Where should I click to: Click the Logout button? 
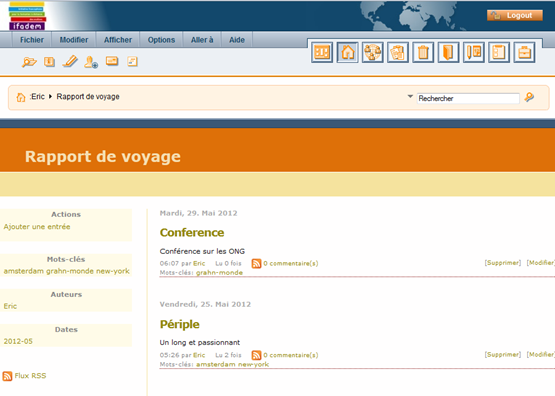(515, 15)
